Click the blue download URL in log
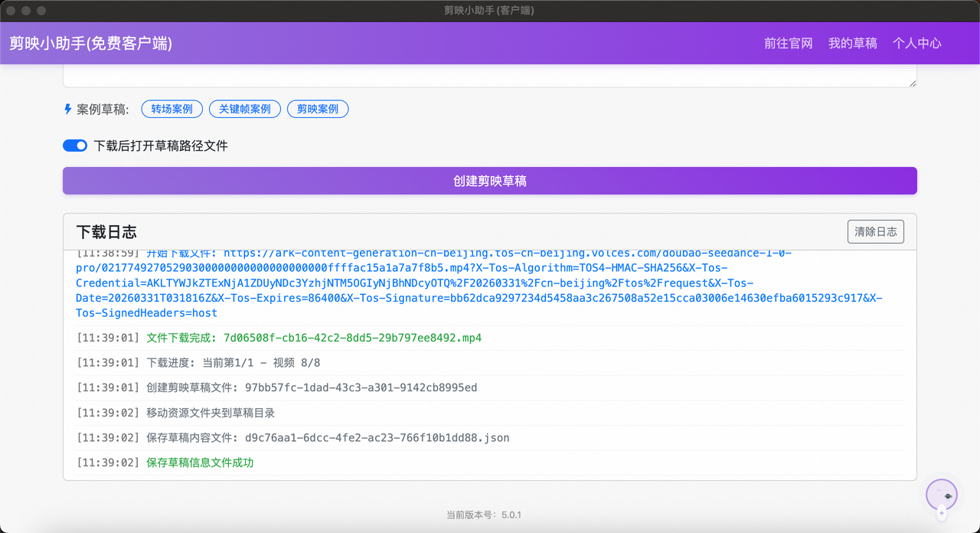The image size is (980, 533). point(479,283)
